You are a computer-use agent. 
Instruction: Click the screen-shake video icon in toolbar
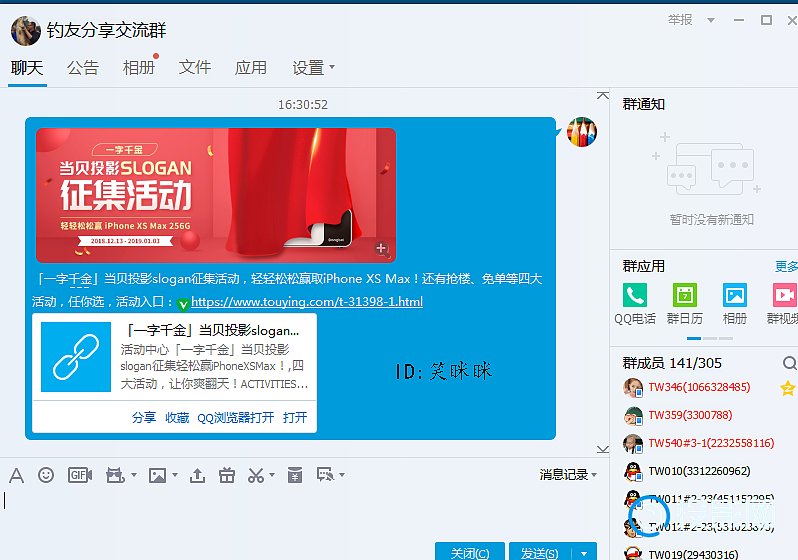(x=116, y=475)
